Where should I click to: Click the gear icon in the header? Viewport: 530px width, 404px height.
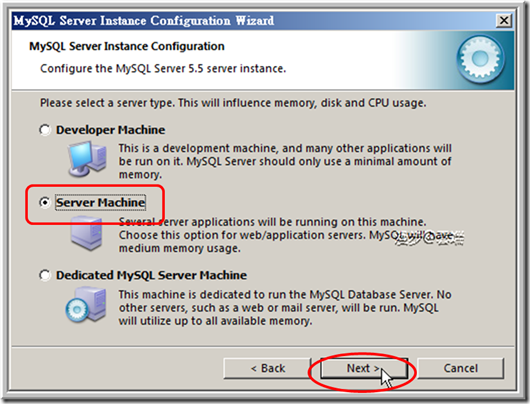point(480,59)
